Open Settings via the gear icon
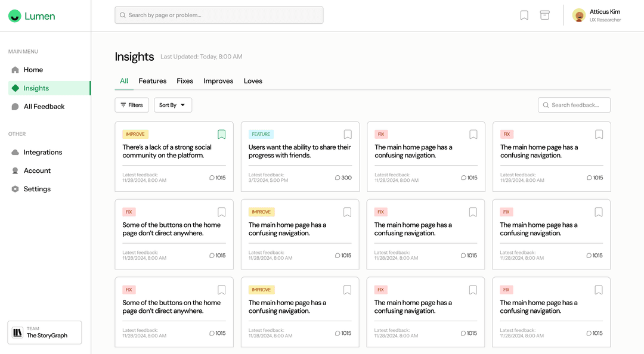This screenshot has width=644, height=354. tap(14, 189)
